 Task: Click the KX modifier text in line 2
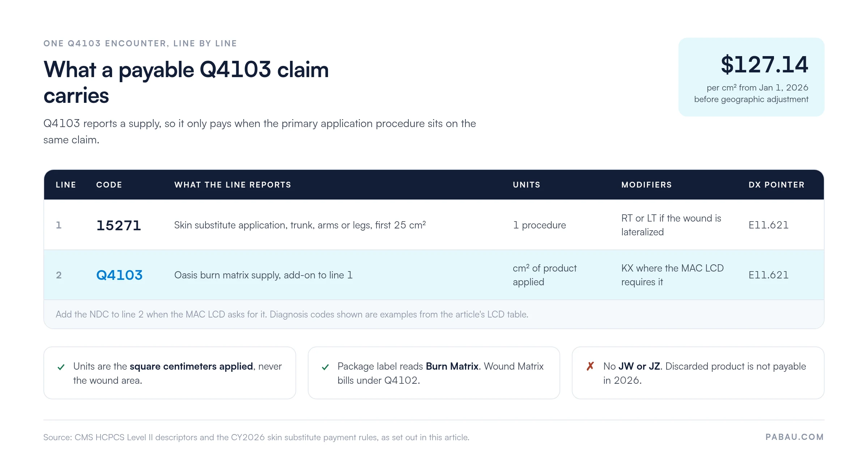click(672, 275)
